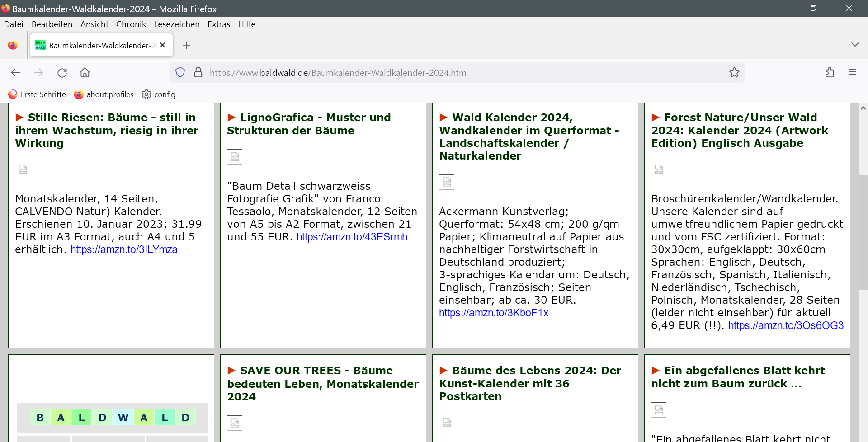Image resolution: width=868 pixels, height=442 pixels.
Task: Close the Baumkalender-Waldkalender tab
Action: [163, 45]
